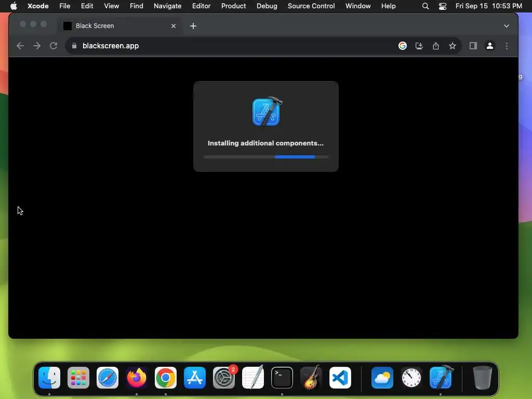Share this page
This screenshot has width=532, height=399.
coord(436,46)
